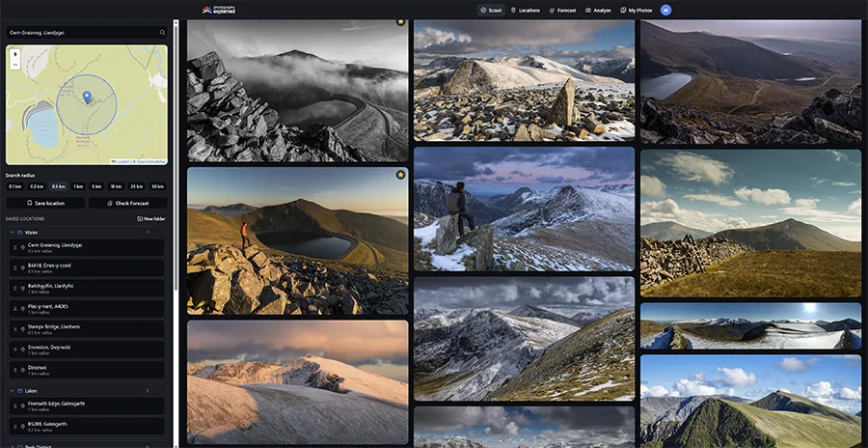The width and height of the screenshot is (868, 448).
Task: Click star icon on black-and-white mountain photo
Action: [400, 21]
